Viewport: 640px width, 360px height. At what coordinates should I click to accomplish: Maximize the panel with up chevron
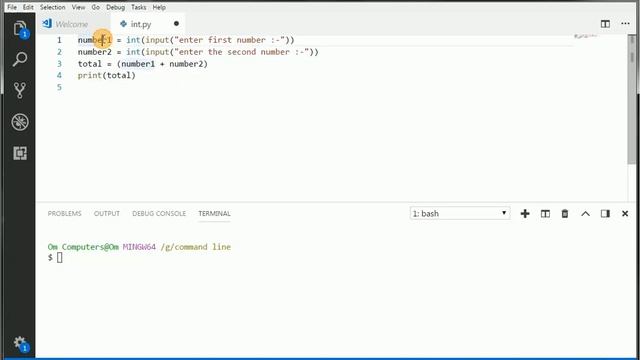coord(585,213)
